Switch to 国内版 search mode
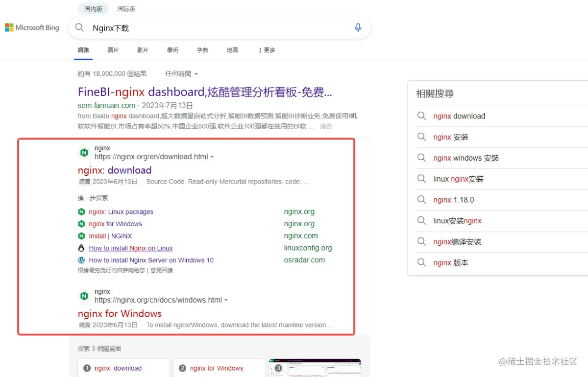 pyautogui.click(x=93, y=9)
